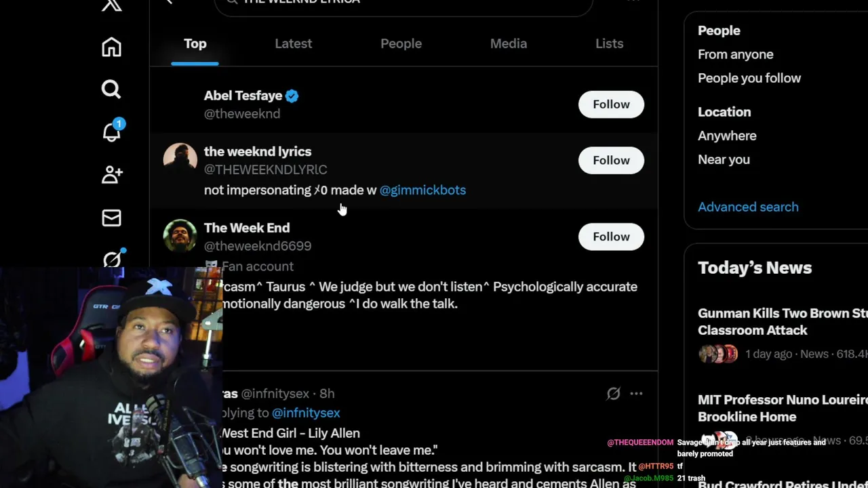Click the Grok icon on the @infnitysex post
This screenshot has height=488, width=868.
(x=613, y=394)
